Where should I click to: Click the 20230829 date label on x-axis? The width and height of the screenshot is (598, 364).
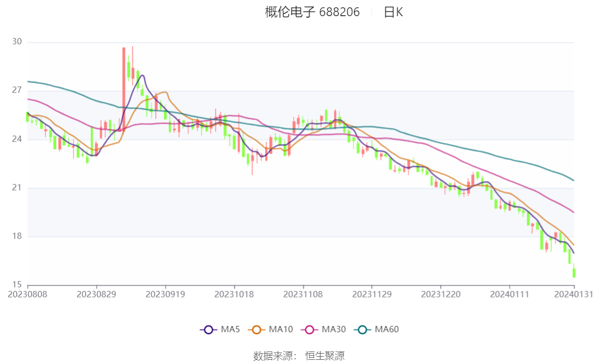pyautogui.click(x=96, y=294)
